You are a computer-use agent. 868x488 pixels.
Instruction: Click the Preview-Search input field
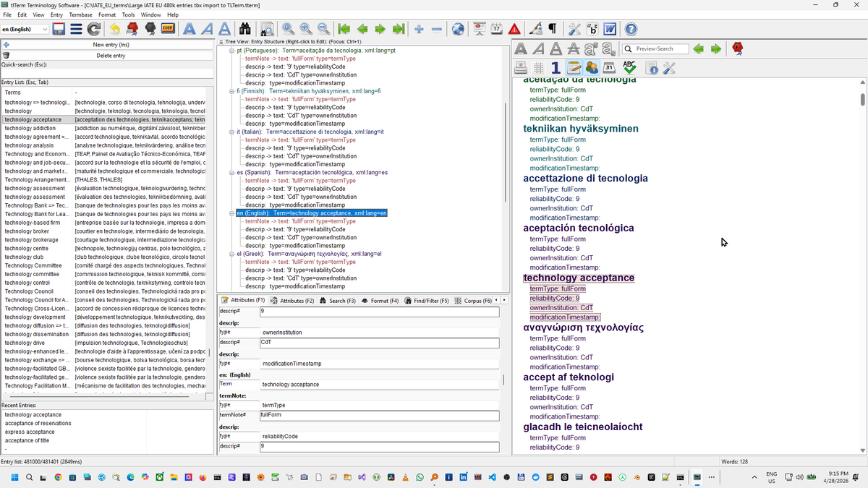coord(655,48)
